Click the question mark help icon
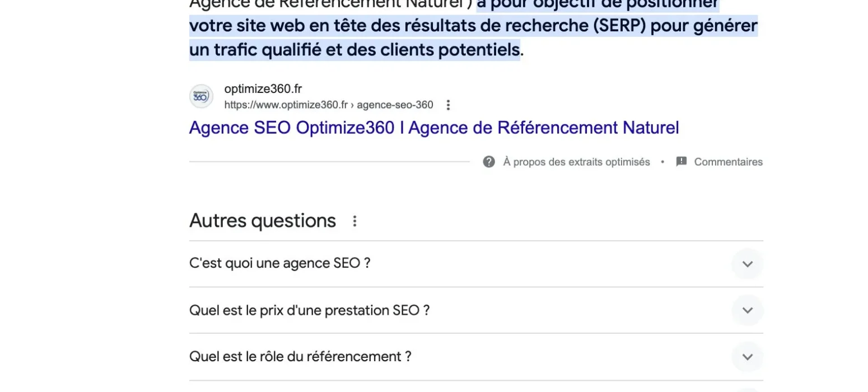 tap(489, 162)
